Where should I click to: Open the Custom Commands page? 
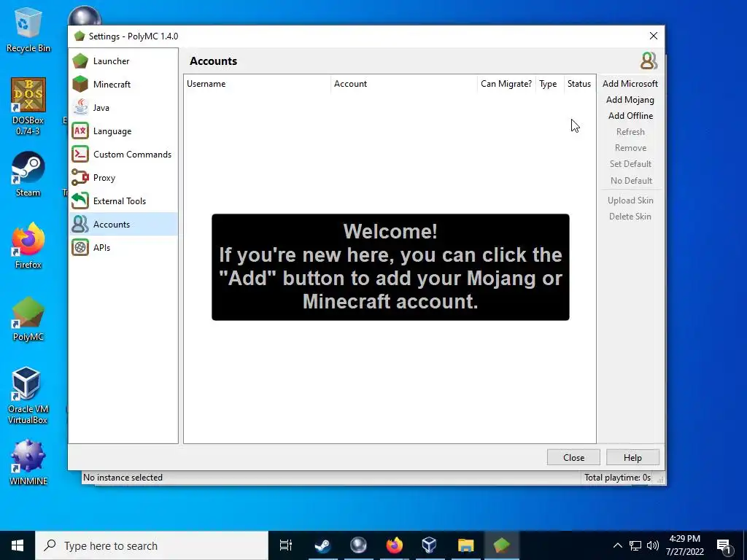tap(123, 155)
